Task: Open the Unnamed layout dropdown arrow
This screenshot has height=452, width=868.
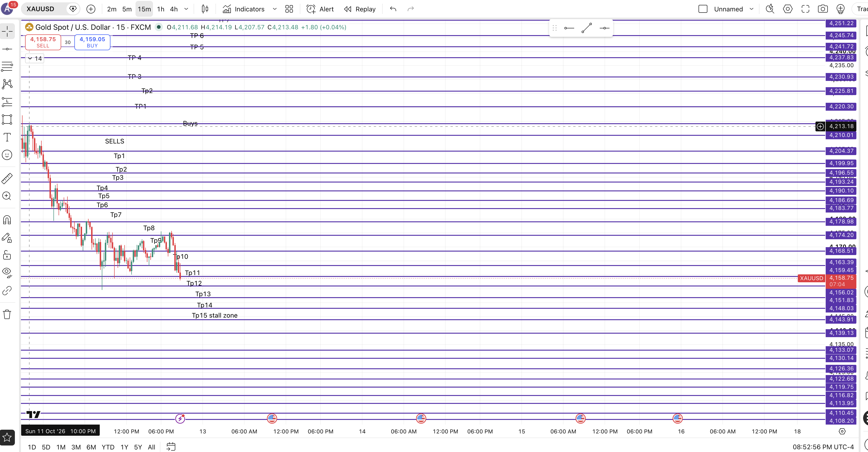Action: pyautogui.click(x=751, y=9)
